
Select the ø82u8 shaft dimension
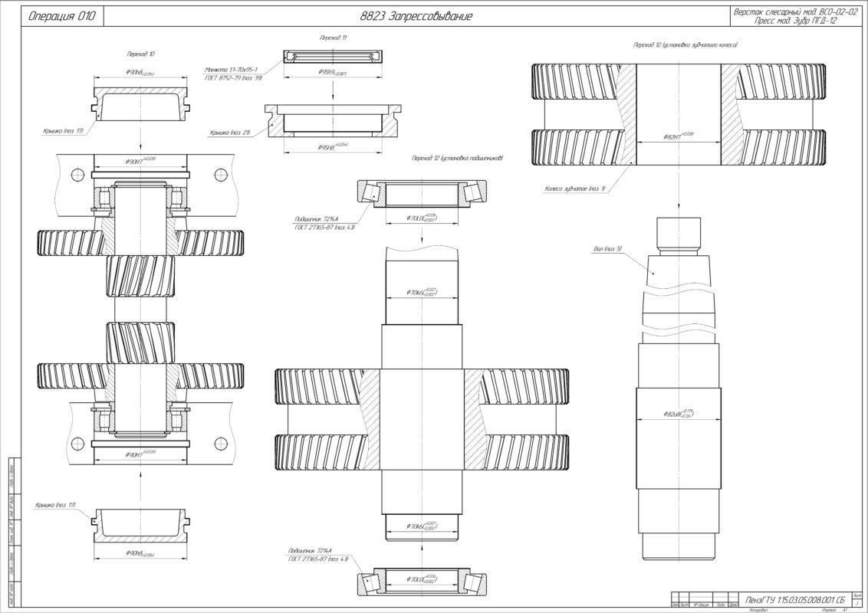[677, 415]
